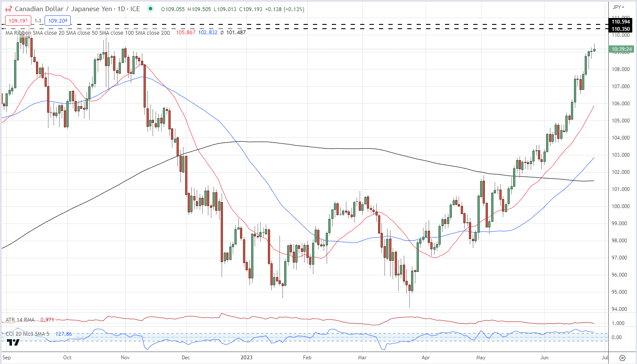637x364 pixels.
Task: Click the open value O109.055
Action: click(173, 9)
